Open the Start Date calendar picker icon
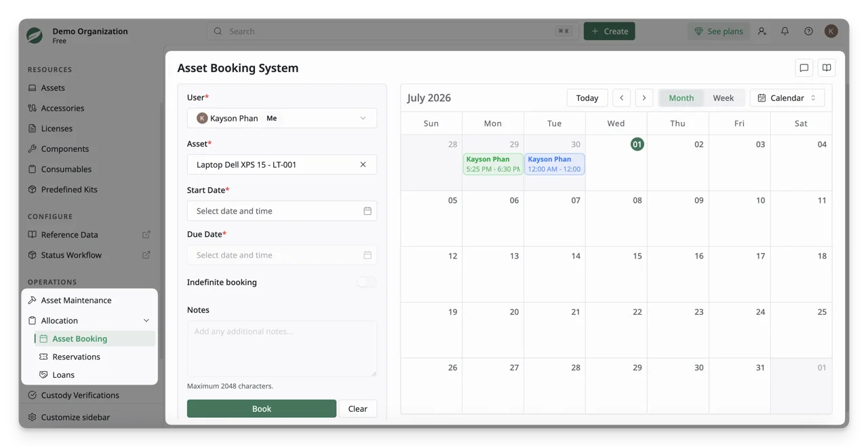The image size is (868, 447). click(368, 211)
